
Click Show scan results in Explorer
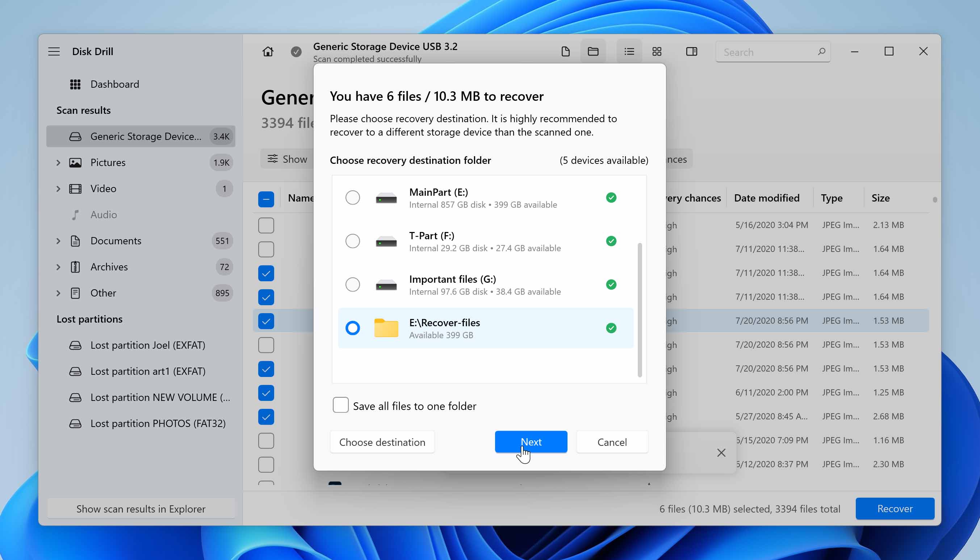141,509
